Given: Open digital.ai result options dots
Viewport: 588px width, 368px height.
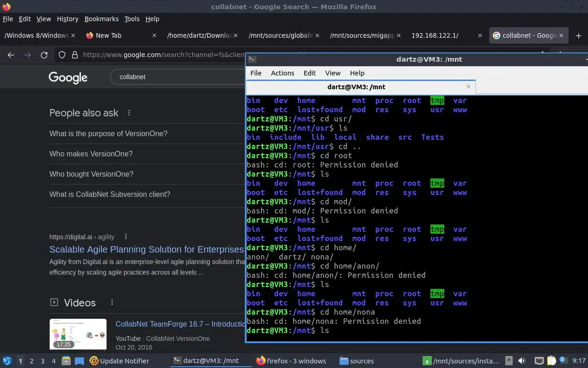Looking at the screenshot, I should 125,237.
